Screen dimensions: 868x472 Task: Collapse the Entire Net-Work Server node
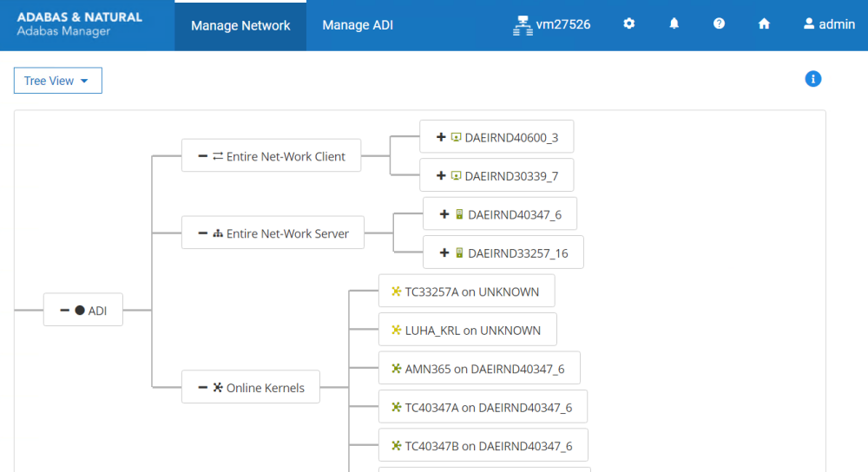click(203, 233)
